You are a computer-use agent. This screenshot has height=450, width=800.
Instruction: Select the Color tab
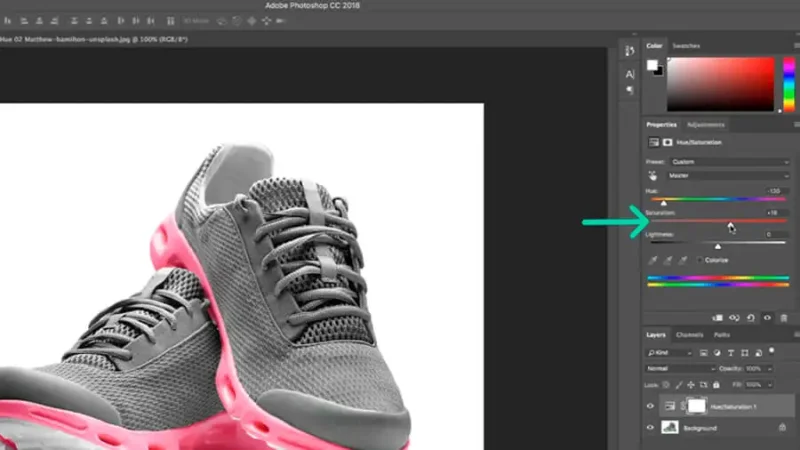(654, 46)
